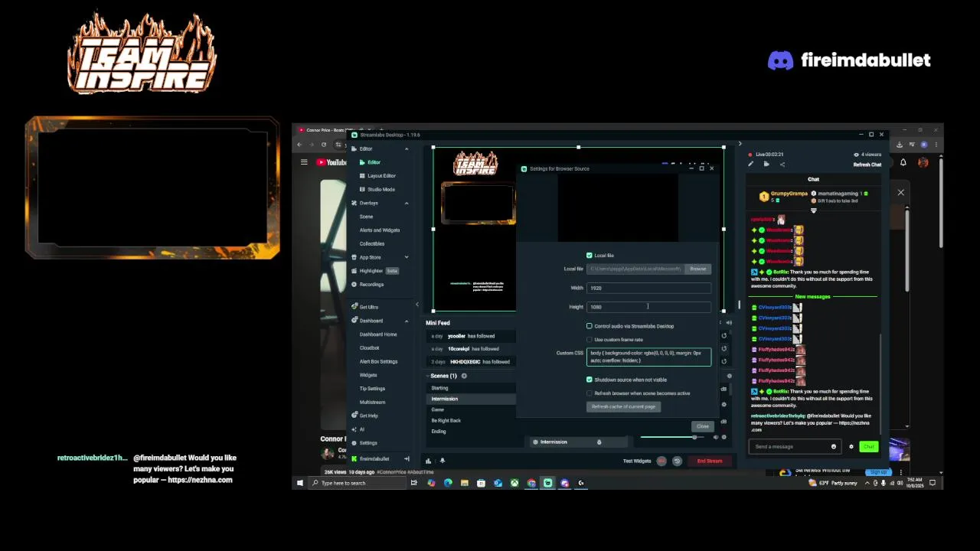Uncheck Shutdown source when not visible
The height and width of the screenshot is (551, 980).
(590, 380)
